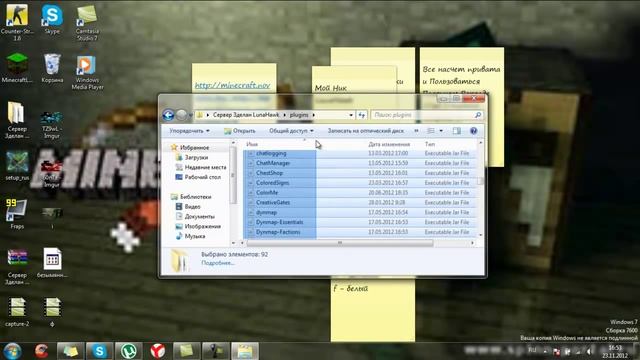Open Windows Media Player desktop icon
This screenshot has width=640, height=360.
(87, 71)
